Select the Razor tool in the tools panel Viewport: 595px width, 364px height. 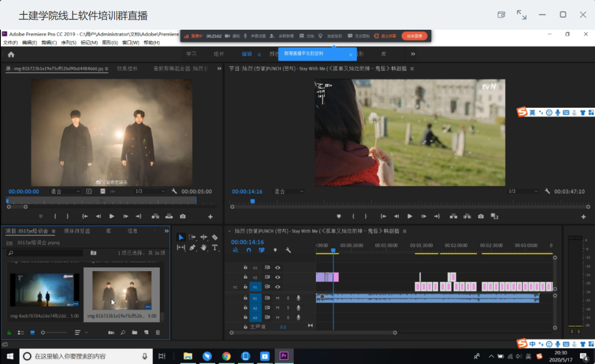coord(215,237)
